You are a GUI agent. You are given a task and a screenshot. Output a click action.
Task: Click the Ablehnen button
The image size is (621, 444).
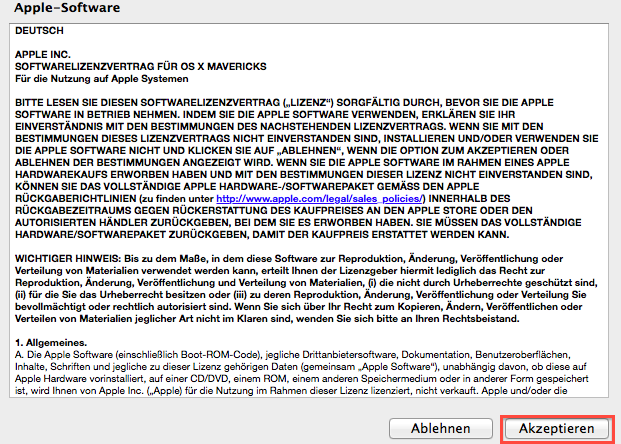point(441,429)
